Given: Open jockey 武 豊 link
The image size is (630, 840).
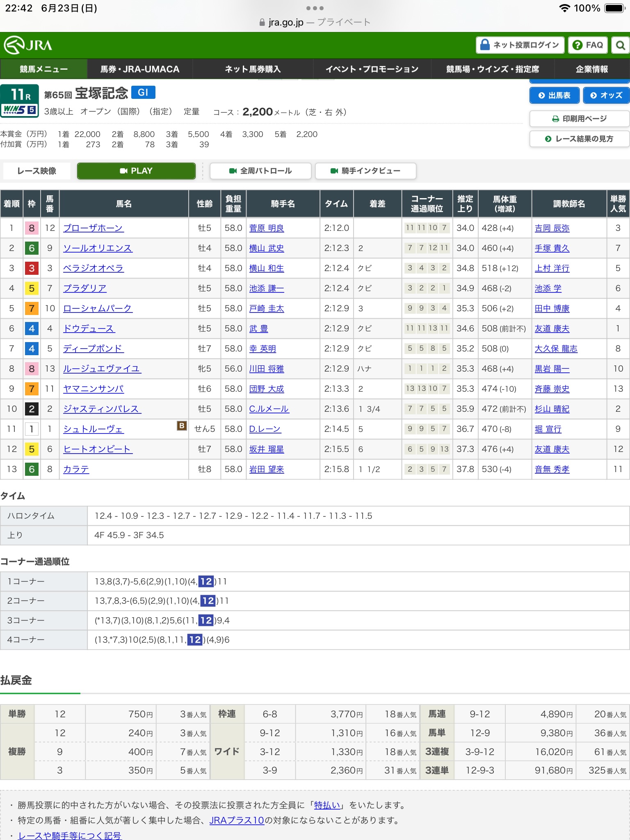Looking at the screenshot, I should point(258,329).
